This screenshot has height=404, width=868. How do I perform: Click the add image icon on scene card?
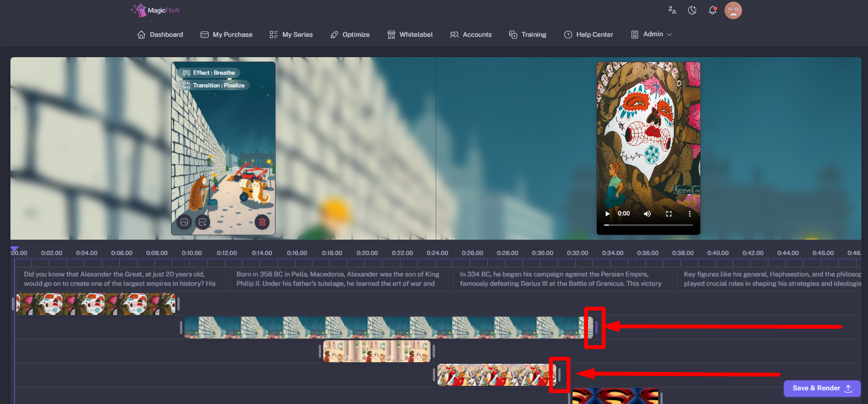tap(202, 222)
